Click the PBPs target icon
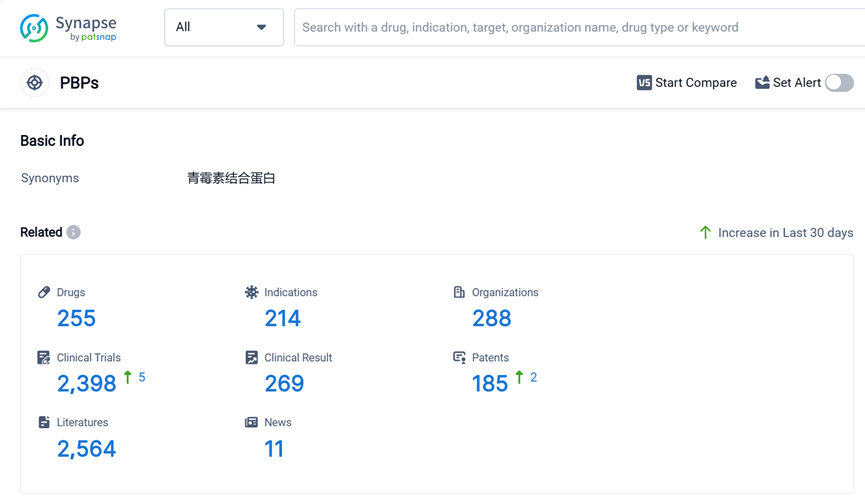The image size is (865, 499). tap(35, 83)
